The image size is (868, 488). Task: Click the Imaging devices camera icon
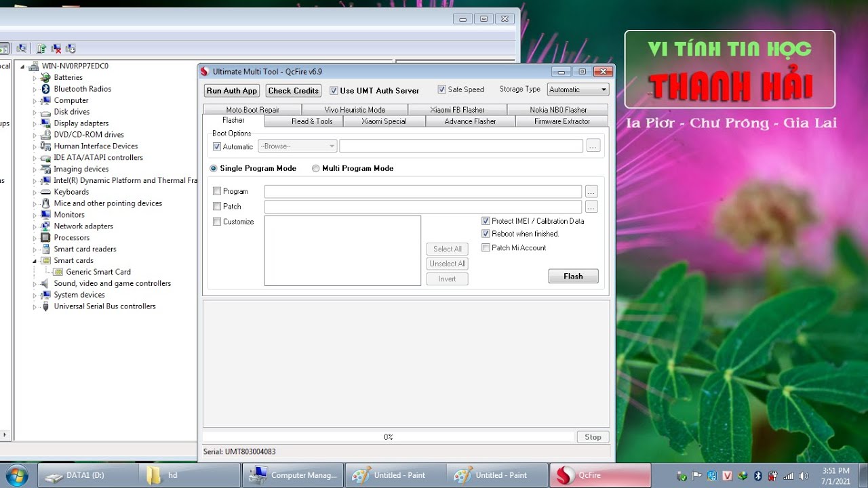pyautogui.click(x=45, y=169)
